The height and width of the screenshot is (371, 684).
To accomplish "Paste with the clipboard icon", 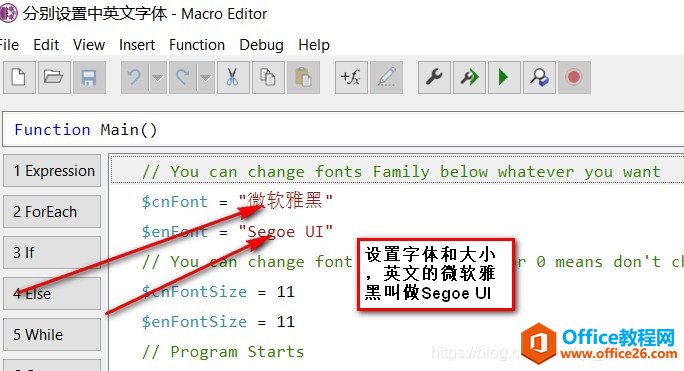I will [303, 78].
